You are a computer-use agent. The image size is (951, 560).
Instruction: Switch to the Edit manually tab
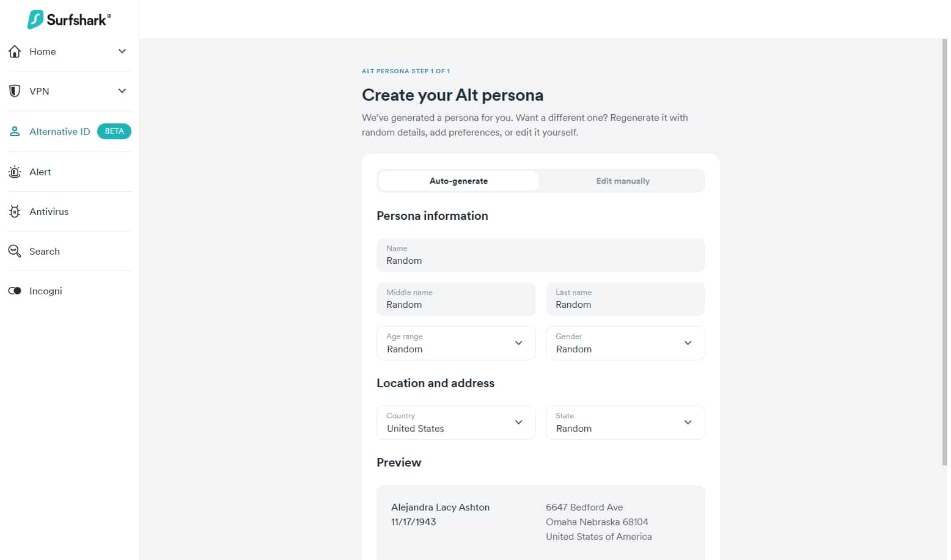[623, 181]
